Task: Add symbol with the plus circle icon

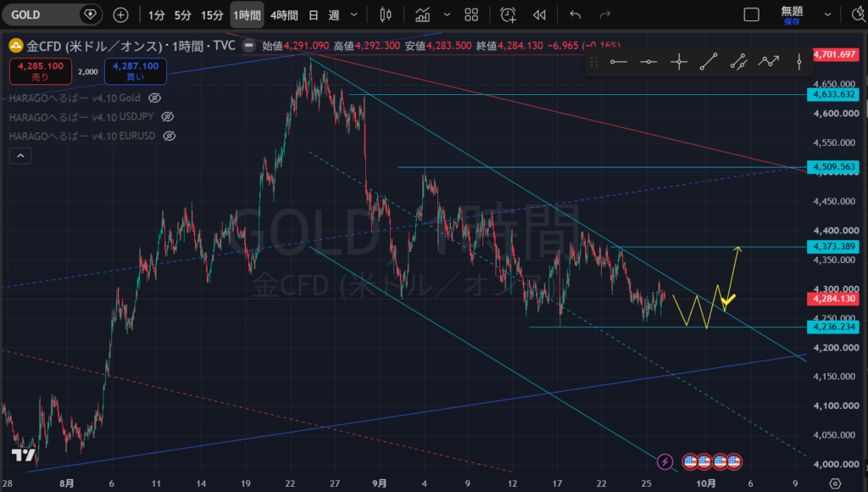Action: 120,15
